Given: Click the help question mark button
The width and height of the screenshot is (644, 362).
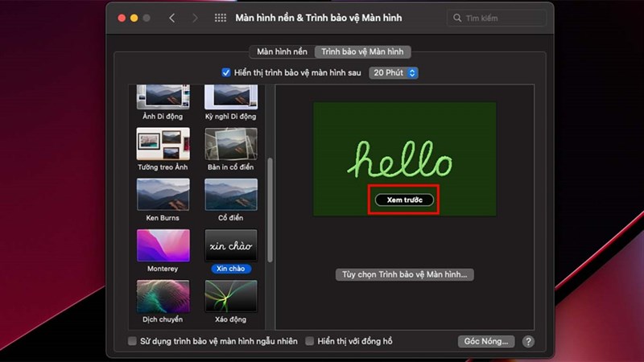Looking at the screenshot, I should [528, 341].
